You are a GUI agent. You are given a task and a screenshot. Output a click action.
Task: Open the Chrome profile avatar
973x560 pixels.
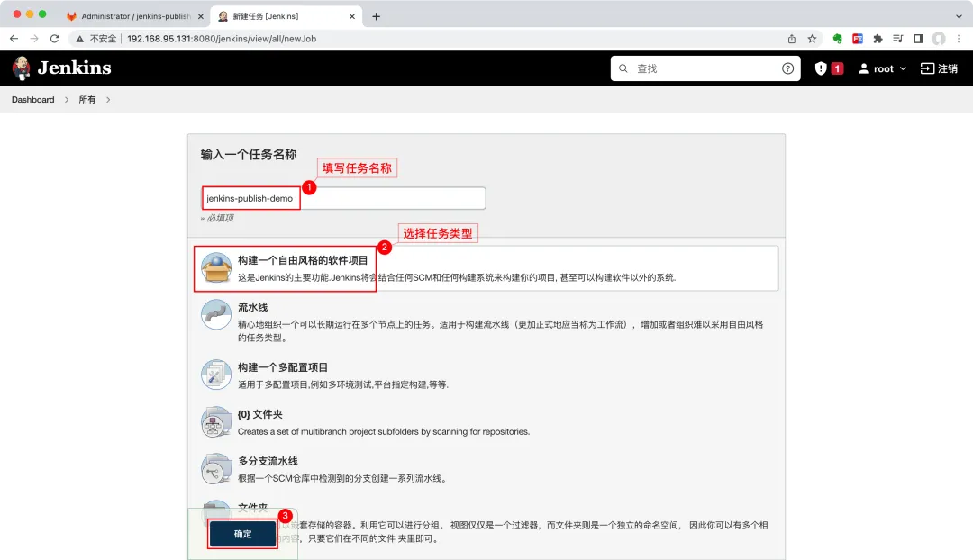coord(939,39)
